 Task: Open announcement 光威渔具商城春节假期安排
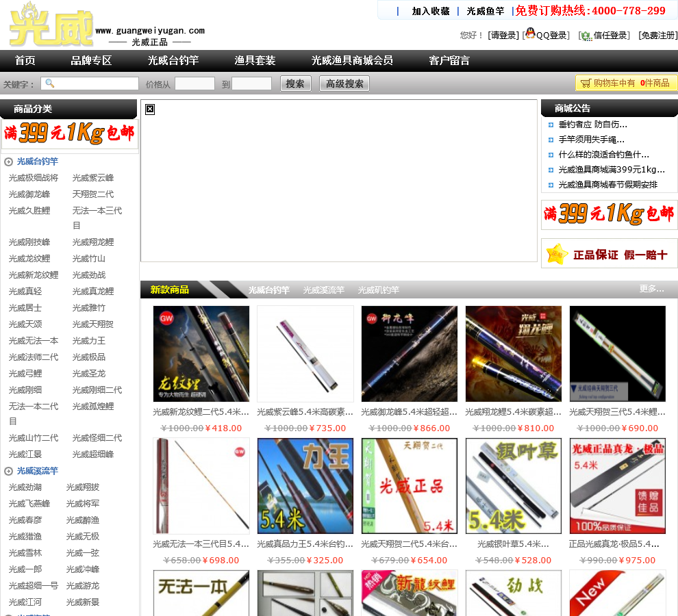click(x=607, y=185)
